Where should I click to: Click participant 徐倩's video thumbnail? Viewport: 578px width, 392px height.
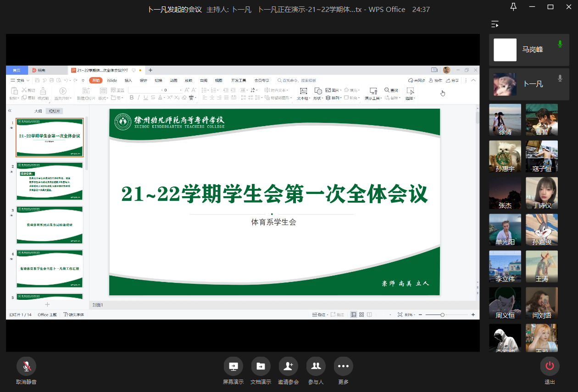[x=505, y=120]
